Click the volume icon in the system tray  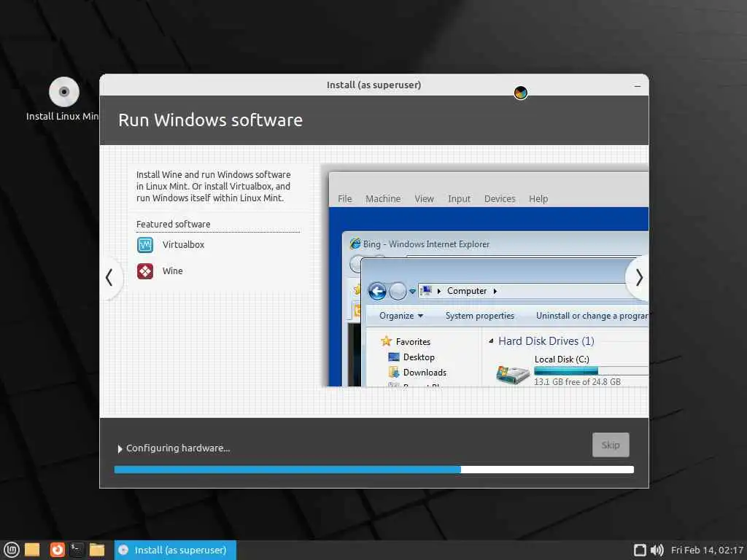[x=657, y=550]
